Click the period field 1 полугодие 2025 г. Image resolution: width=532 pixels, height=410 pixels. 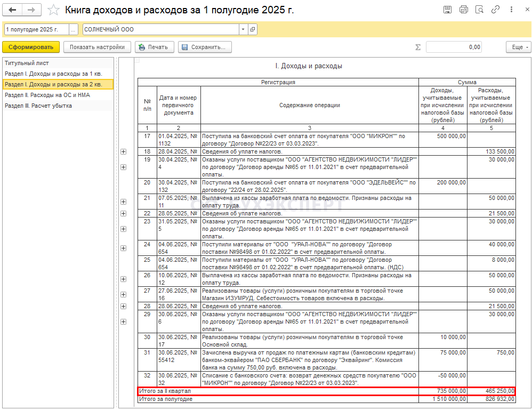[x=36, y=29]
